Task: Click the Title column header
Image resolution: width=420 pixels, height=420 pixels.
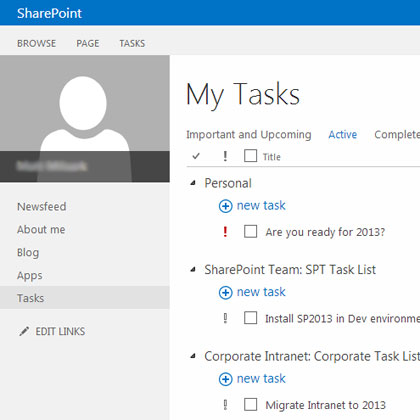Action: (272, 157)
